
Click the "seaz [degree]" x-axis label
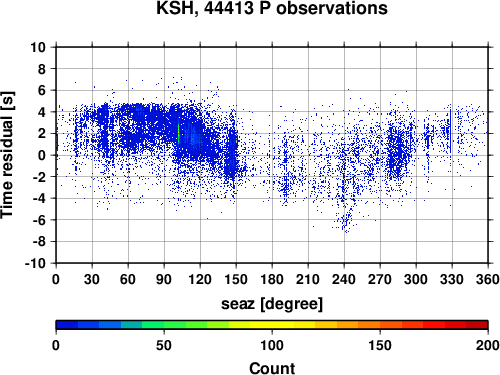click(x=272, y=304)
